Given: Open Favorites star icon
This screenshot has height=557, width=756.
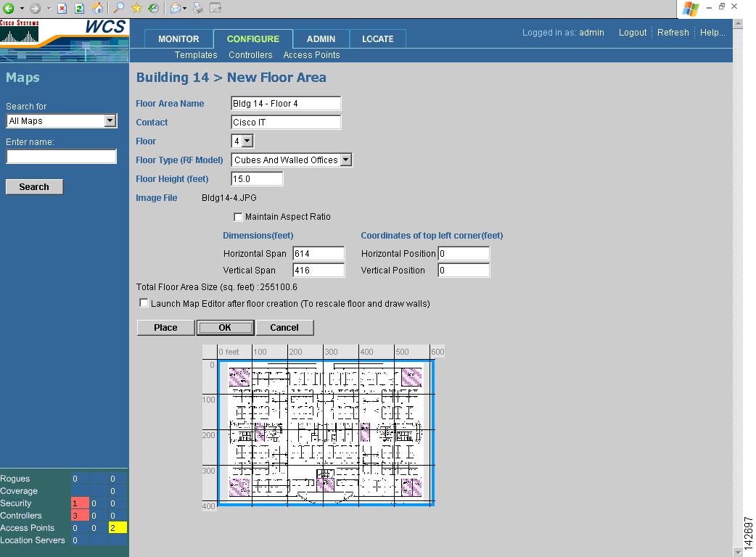Looking at the screenshot, I should [x=136, y=8].
